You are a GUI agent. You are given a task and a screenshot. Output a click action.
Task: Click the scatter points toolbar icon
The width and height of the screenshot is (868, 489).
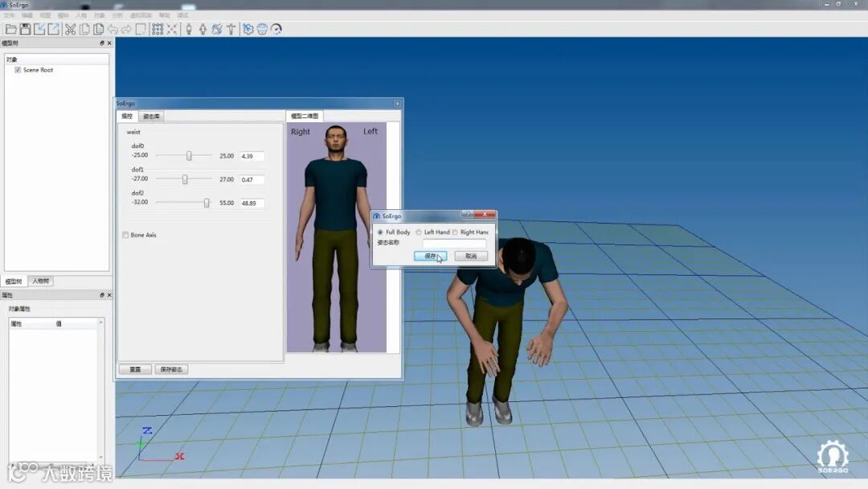point(172,29)
